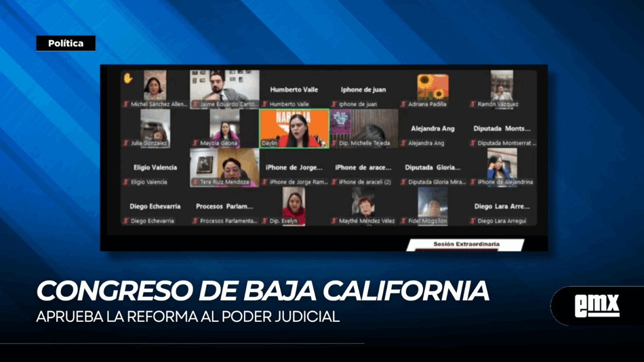The width and height of the screenshot is (644, 362).
Task: Click muted mic icon by iPhone de araceli (2)
Action: pos(334,182)
